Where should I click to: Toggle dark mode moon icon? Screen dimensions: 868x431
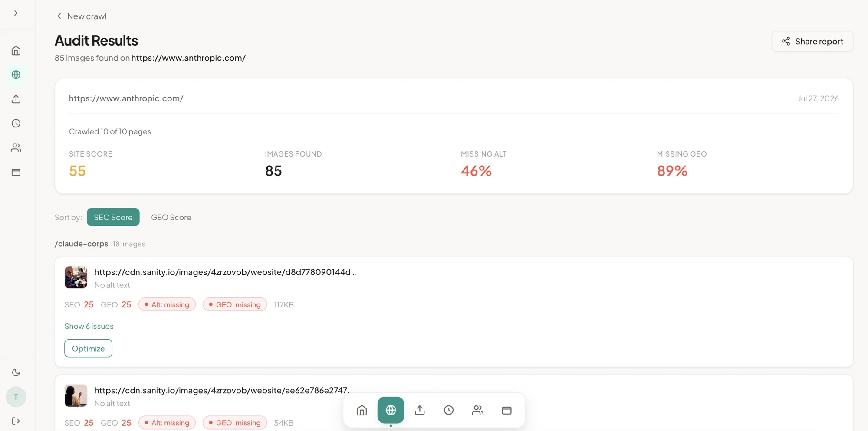(16, 372)
